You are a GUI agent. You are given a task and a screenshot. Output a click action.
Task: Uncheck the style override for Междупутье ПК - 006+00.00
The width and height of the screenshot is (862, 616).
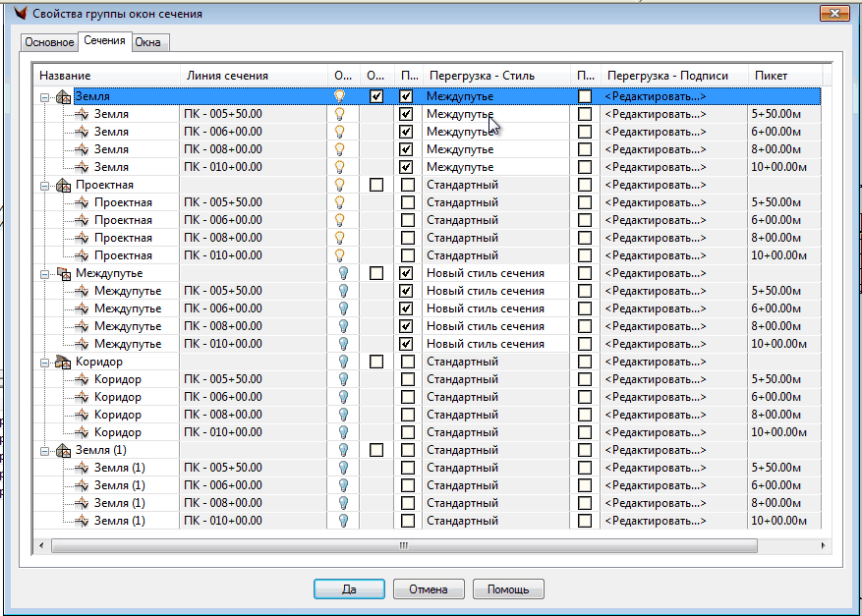407,308
